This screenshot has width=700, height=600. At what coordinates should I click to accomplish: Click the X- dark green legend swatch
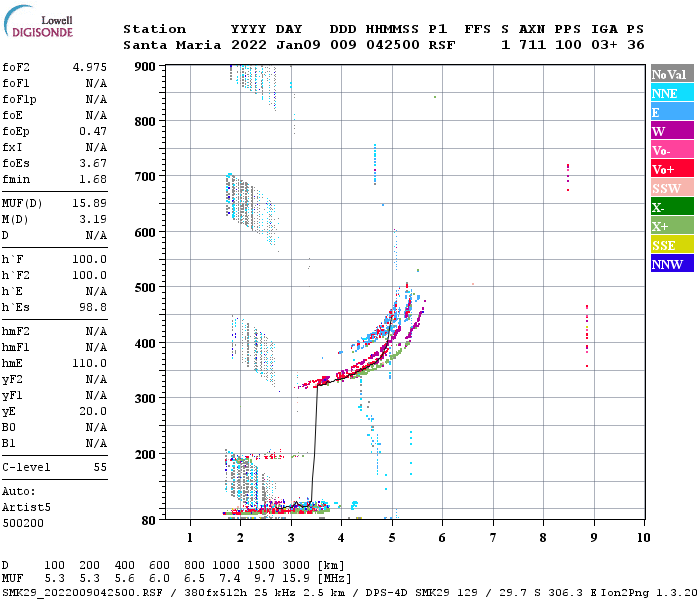click(672, 207)
